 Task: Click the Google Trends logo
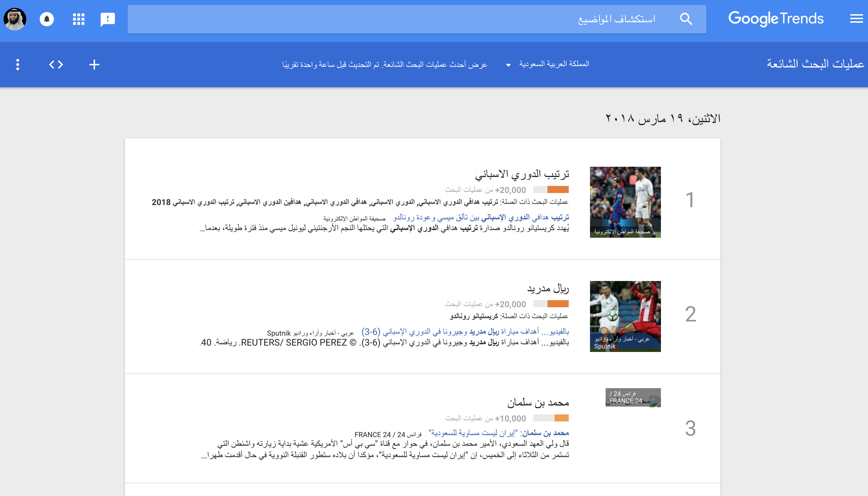[x=775, y=18]
